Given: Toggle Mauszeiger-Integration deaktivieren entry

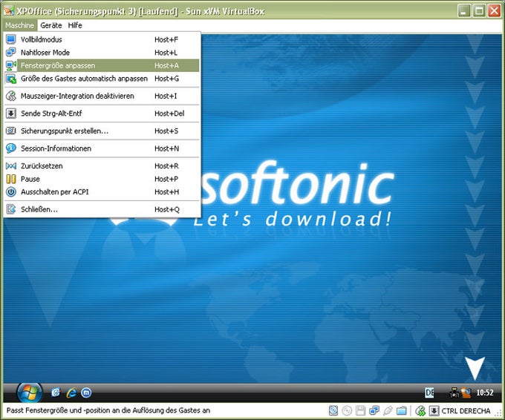Looking at the screenshot, I should click(102, 96).
